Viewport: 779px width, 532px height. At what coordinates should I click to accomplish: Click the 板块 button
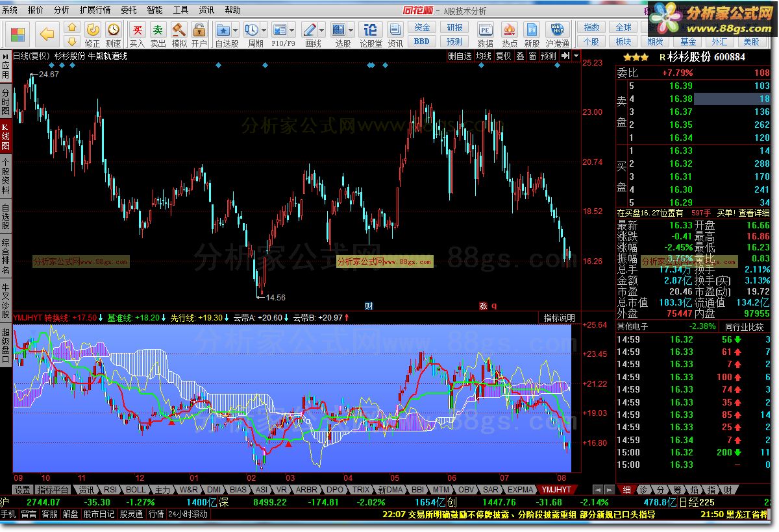tap(623, 41)
